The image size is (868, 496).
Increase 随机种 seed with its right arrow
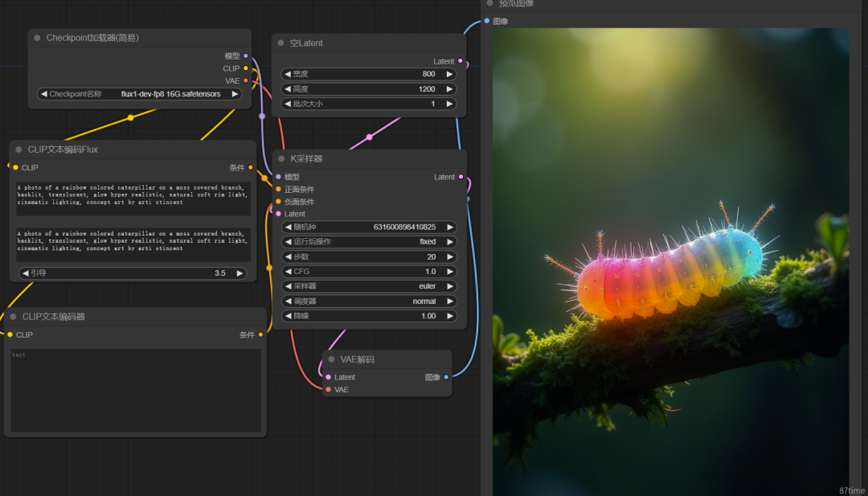click(450, 227)
